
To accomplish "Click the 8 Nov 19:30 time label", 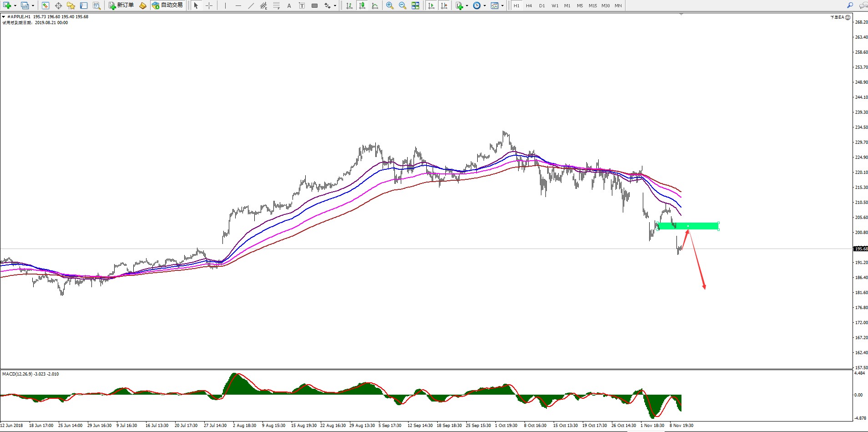I will pyautogui.click(x=681, y=426).
